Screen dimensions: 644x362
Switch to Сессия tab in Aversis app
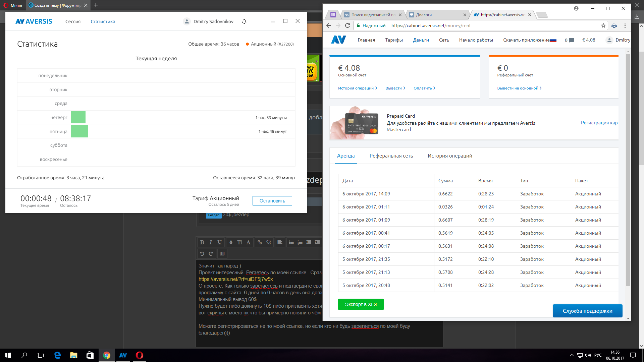(x=73, y=21)
